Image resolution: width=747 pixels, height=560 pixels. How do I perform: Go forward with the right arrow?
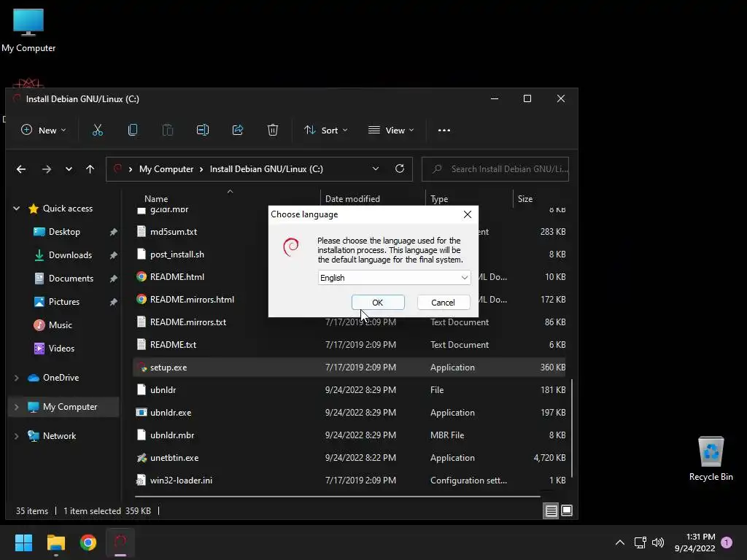(x=46, y=169)
